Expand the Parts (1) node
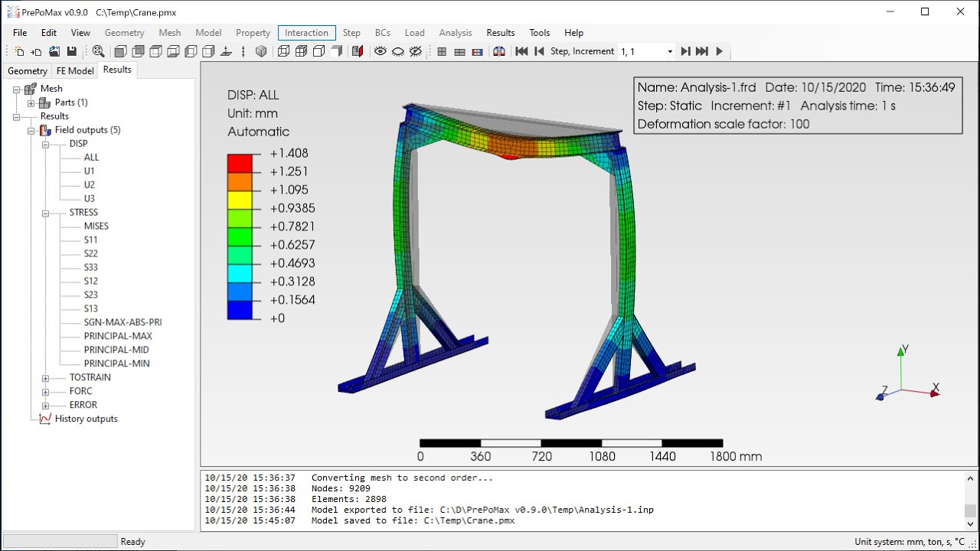This screenshot has height=551, width=980. pyautogui.click(x=31, y=103)
